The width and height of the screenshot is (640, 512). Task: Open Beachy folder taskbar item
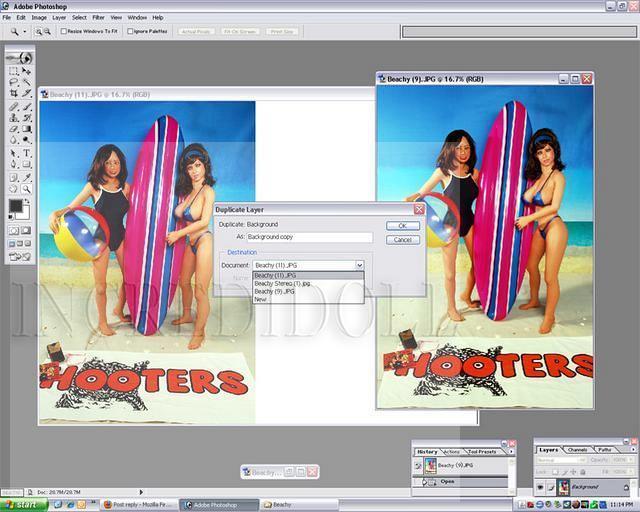(300, 505)
